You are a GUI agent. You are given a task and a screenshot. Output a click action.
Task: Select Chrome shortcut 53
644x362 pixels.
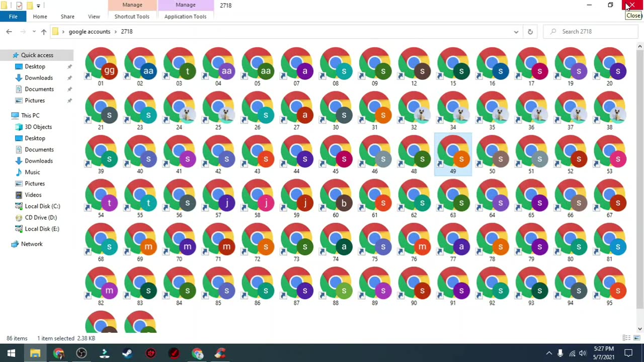(x=610, y=154)
